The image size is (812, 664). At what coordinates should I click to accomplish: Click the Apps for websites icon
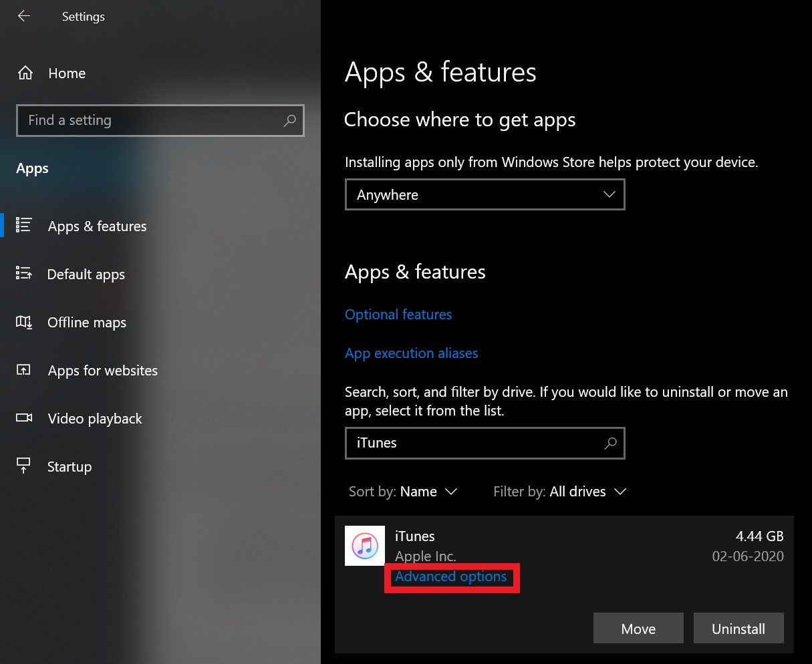click(24, 370)
